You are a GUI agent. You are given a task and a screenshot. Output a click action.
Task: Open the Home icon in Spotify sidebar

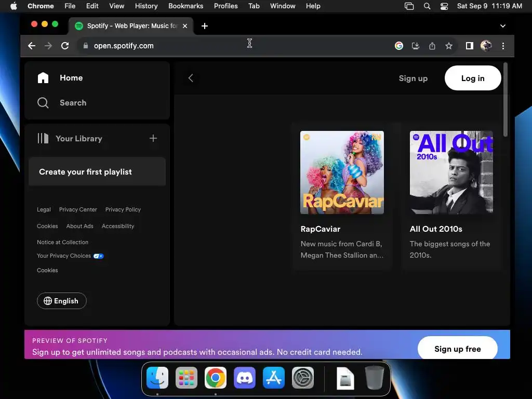tap(43, 78)
